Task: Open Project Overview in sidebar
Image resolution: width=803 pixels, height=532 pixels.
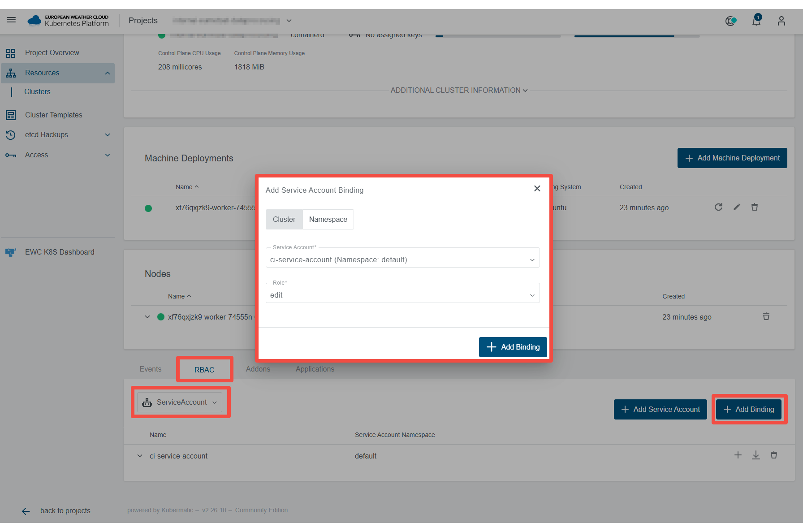Action: click(x=52, y=53)
